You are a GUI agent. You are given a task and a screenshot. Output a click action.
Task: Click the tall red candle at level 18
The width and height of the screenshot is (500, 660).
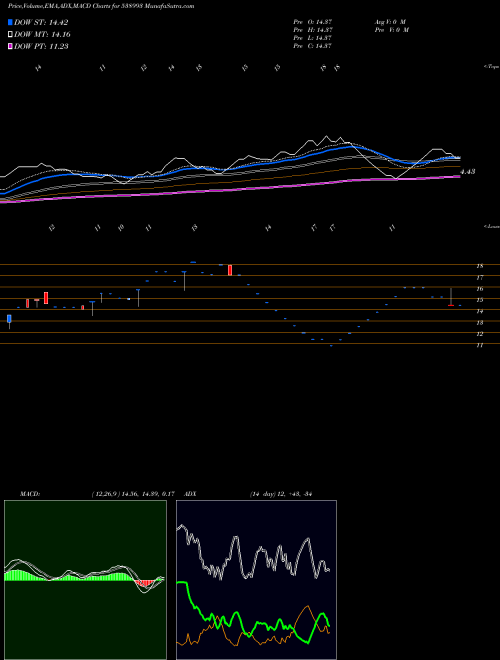(230, 270)
